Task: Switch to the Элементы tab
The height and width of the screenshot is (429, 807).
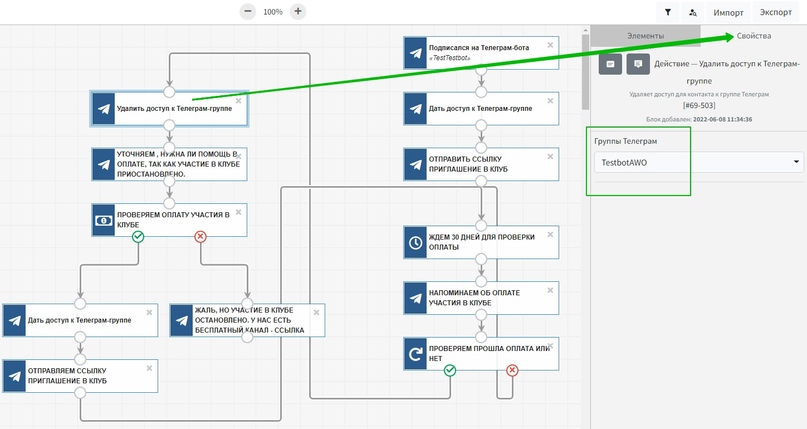Action: tap(645, 36)
